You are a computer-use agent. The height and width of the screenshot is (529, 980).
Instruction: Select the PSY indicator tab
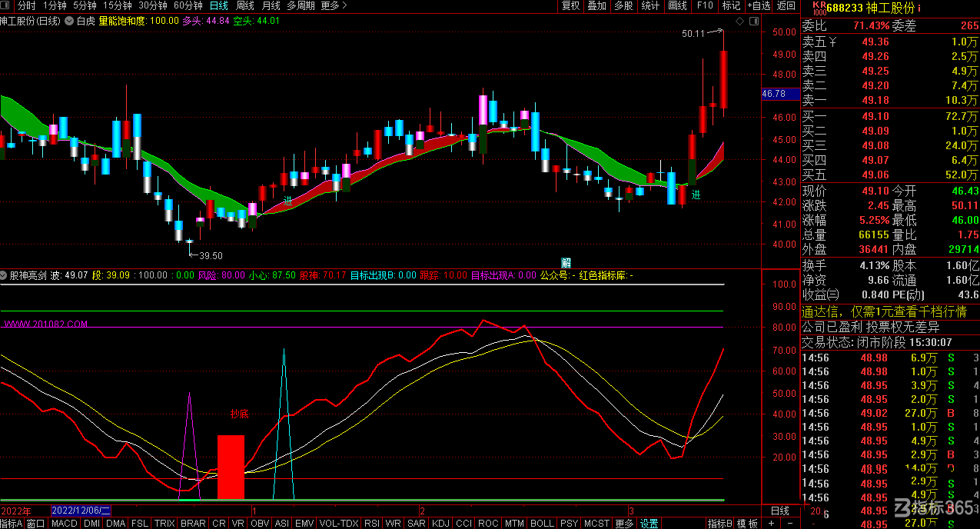point(569,524)
